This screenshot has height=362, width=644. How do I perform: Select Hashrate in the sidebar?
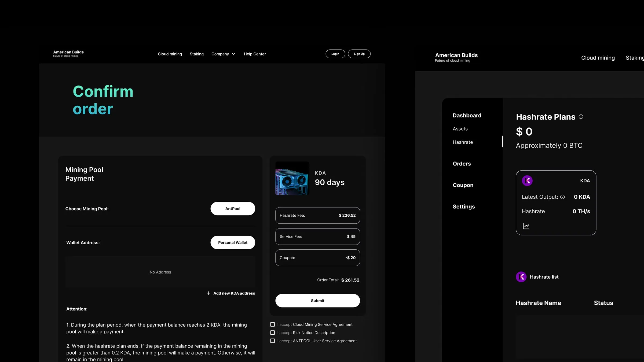coord(463,142)
